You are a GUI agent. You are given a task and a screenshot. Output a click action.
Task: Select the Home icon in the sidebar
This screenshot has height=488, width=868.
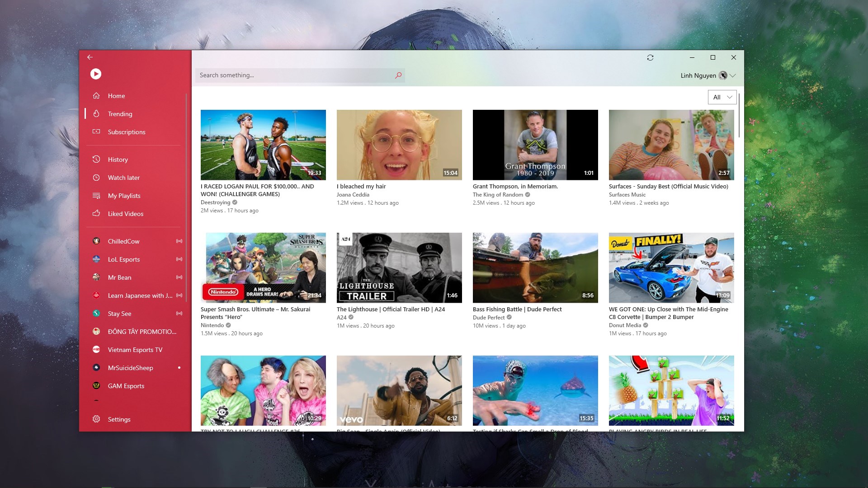[96, 95]
